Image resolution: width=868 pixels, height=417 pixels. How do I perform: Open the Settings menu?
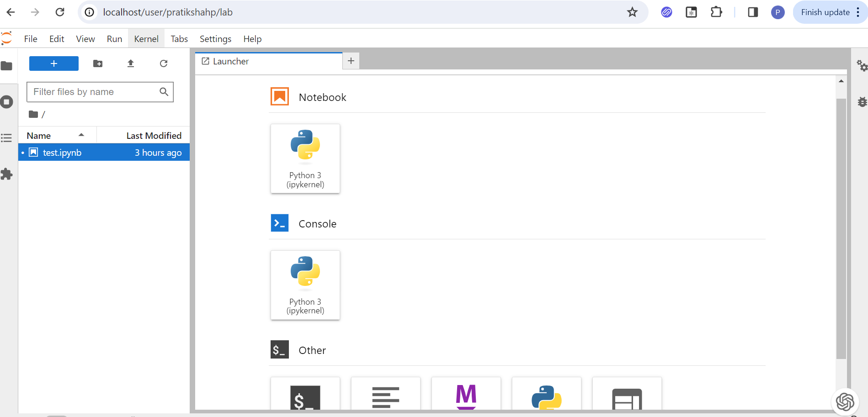tap(215, 39)
